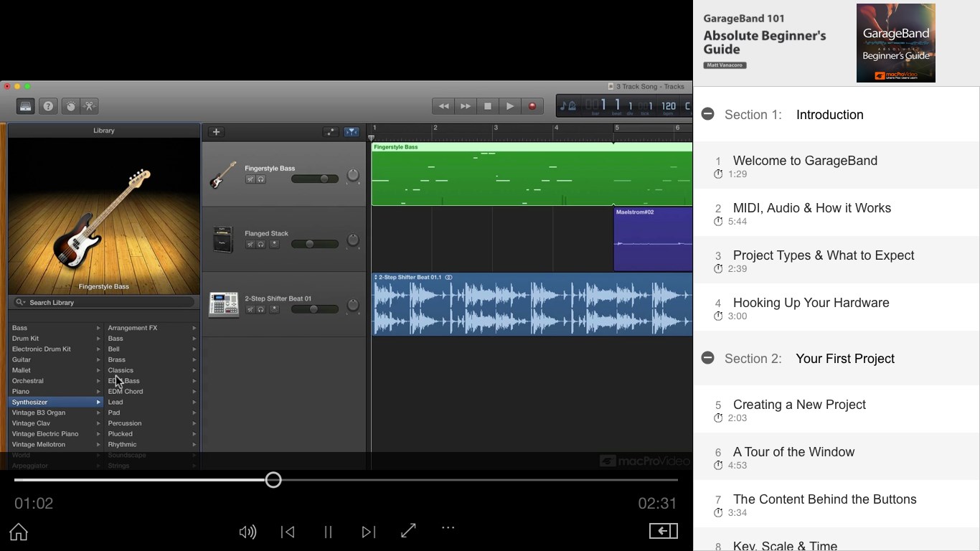Click the hide course sidebar arrow icon
This screenshot has width=980, height=551.
pos(664,531)
